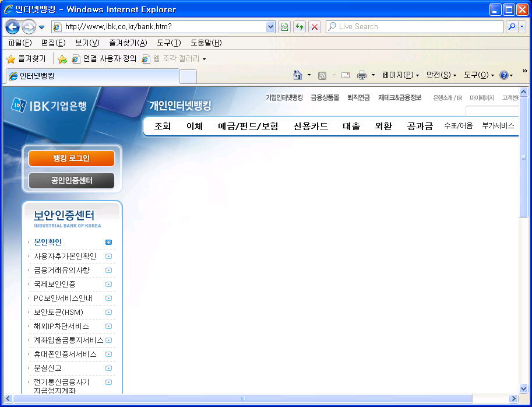
Task: Refresh the page with the green arrows icon
Action: pos(300,26)
